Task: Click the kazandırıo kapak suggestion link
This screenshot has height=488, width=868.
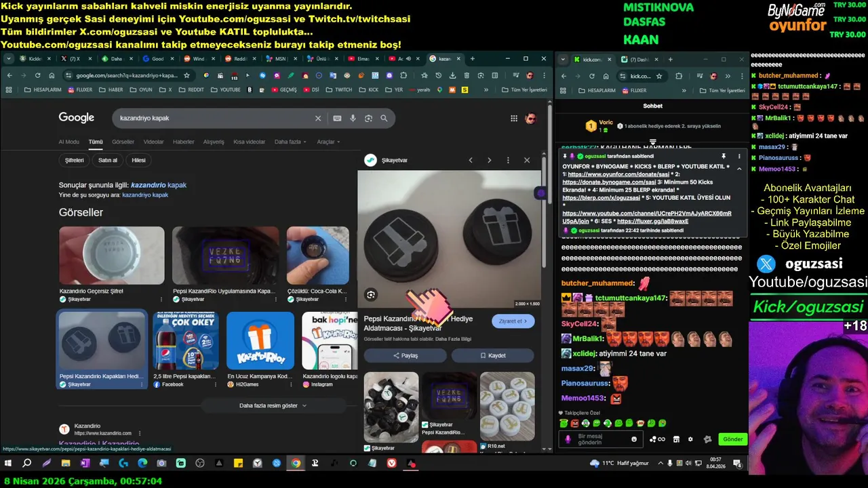Action: 159,185
